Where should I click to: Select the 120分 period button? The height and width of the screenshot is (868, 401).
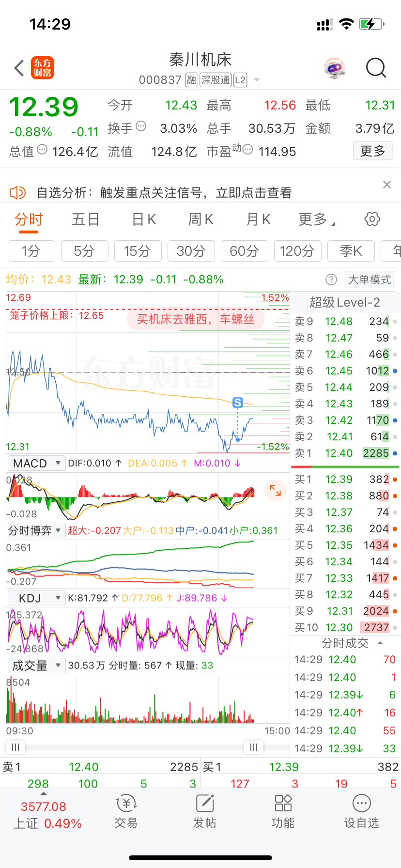(298, 251)
